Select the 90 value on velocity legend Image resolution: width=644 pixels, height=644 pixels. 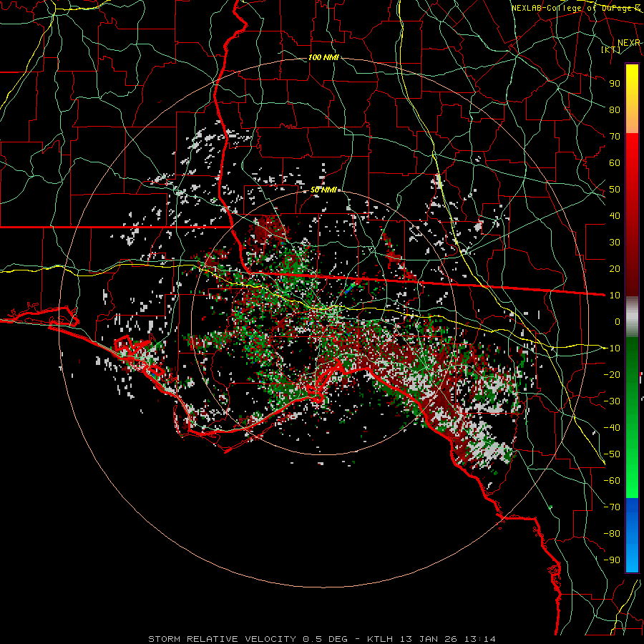pyautogui.click(x=615, y=84)
